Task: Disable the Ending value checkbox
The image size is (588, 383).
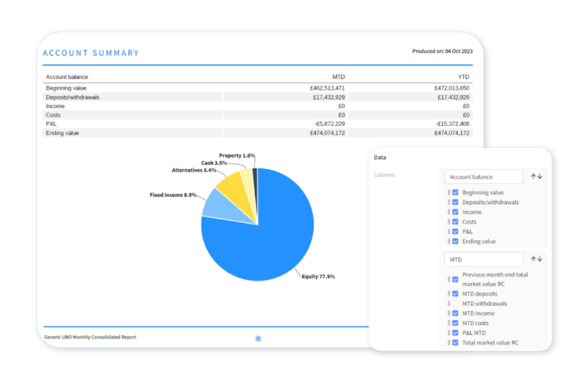Action: [455, 241]
